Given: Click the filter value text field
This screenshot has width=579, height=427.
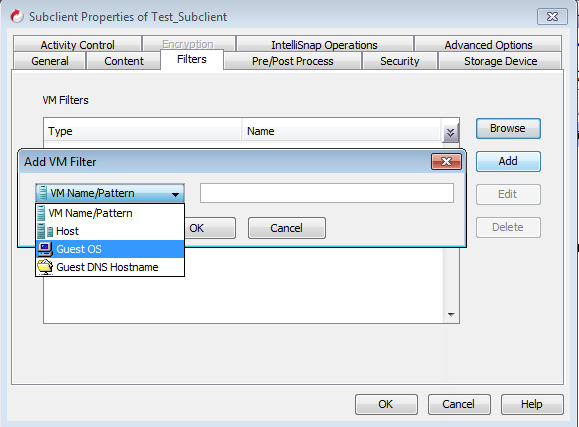Looking at the screenshot, I should (x=327, y=193).
